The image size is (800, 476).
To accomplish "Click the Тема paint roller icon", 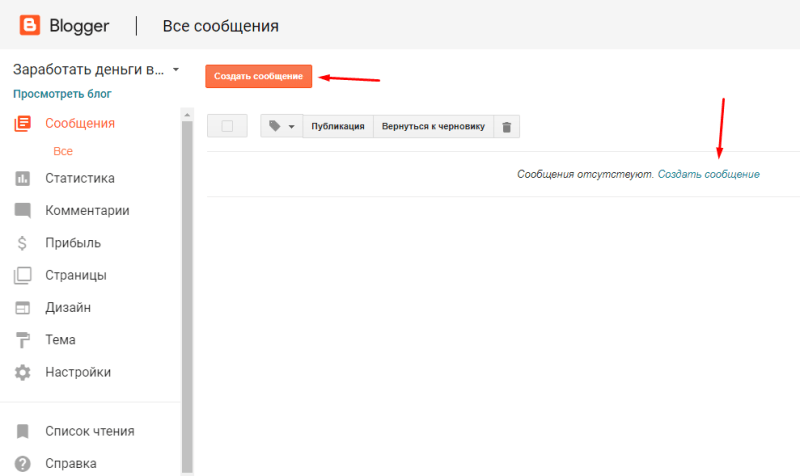I will pyautogui.click(x=22, y=340).
